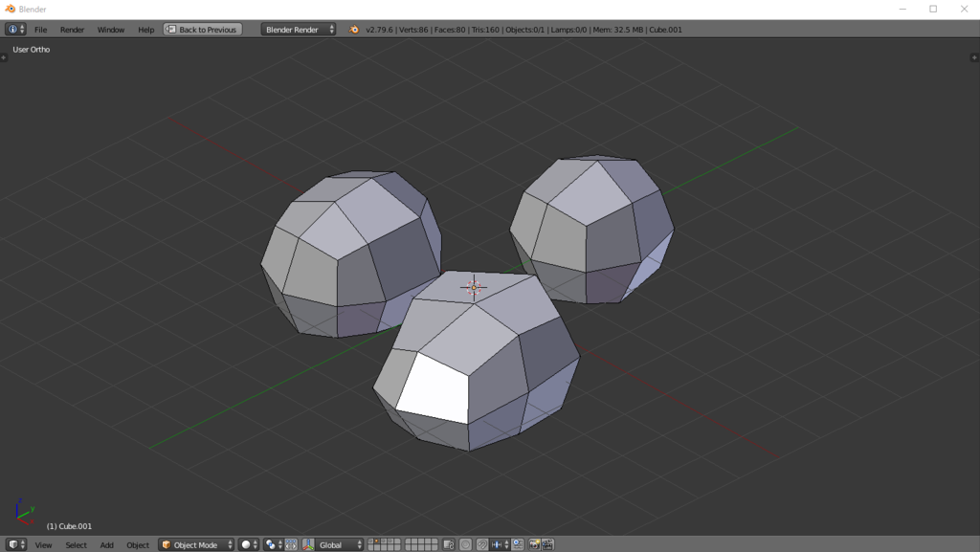The width and height of the screenshot is (980, 552).
Task: Toggle lock camera and layers to scene
Action: (x=448, y=544)
